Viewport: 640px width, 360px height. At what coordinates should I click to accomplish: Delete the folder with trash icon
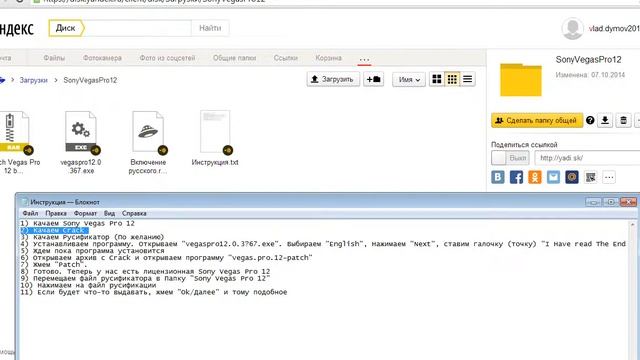[x=623, y=120]
